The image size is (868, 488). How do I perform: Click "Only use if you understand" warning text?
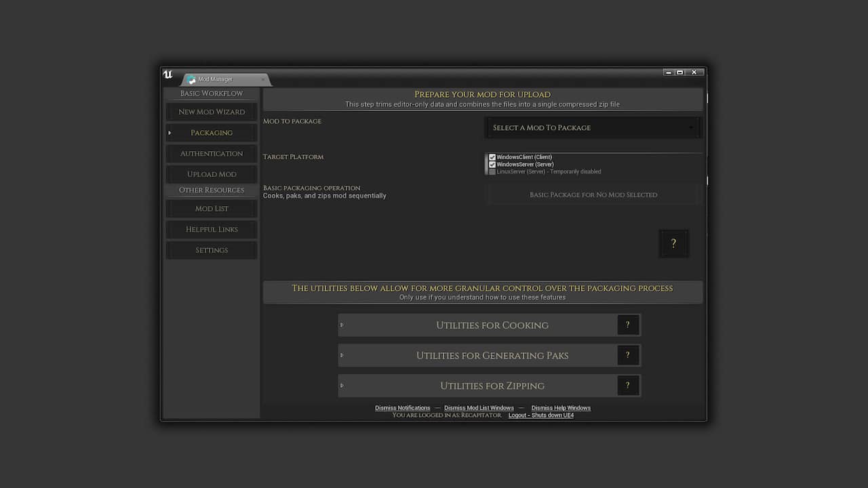482,297
